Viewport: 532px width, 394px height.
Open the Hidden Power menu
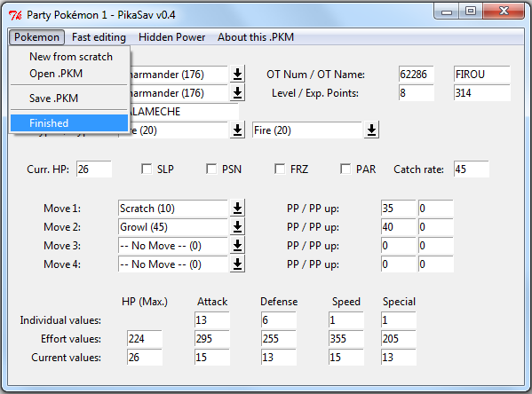click(x=171, y=37)
